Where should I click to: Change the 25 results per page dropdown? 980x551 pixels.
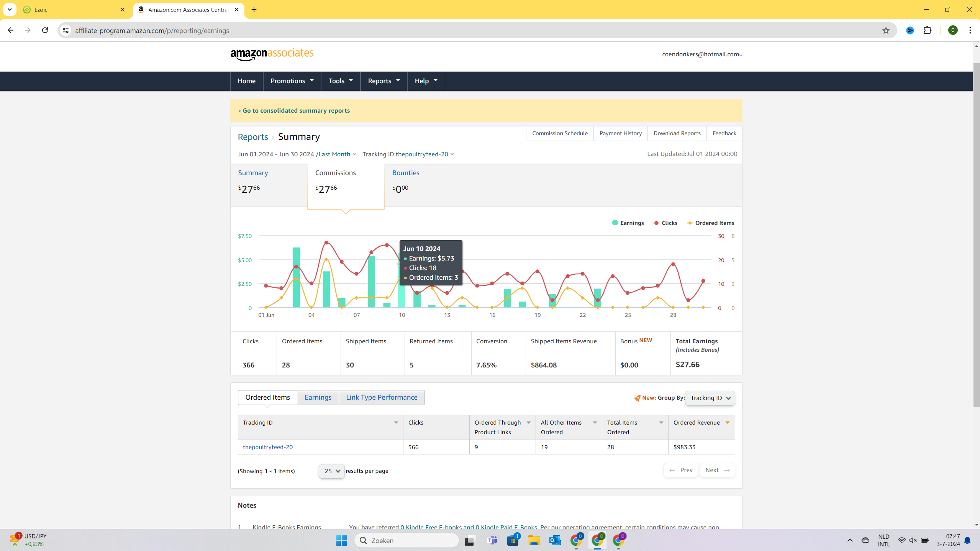(332, 471)
